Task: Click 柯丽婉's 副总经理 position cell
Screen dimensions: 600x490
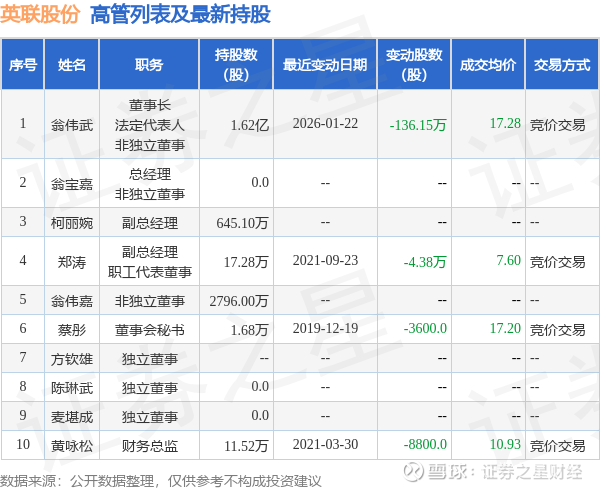Action: [150, 223]
